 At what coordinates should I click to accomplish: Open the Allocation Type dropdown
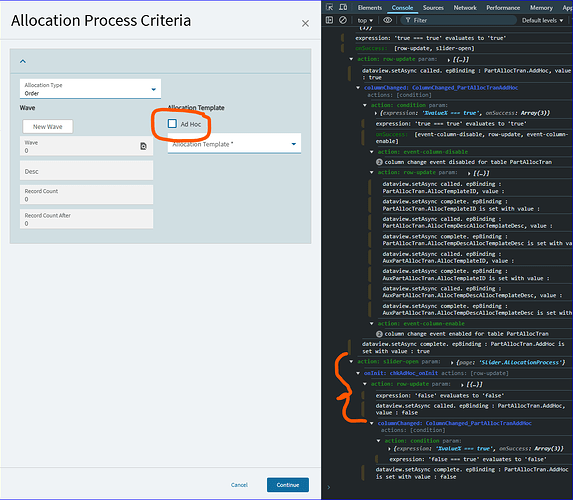90,89
